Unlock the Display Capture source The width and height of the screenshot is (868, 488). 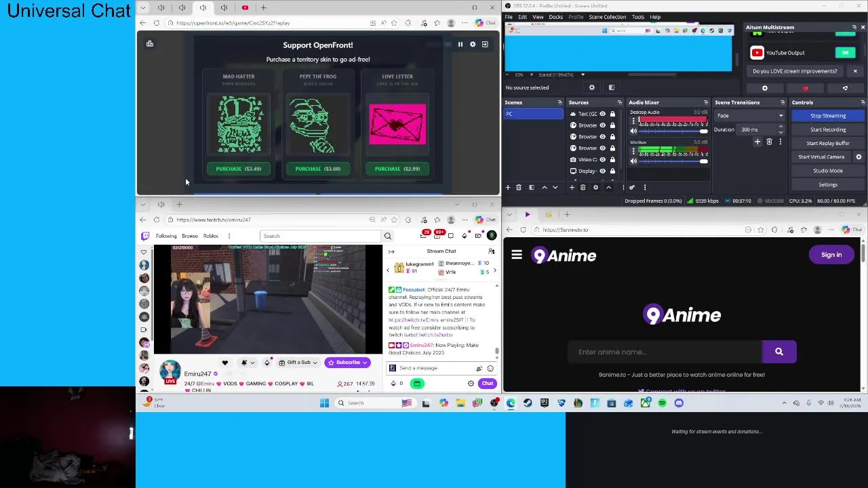tap(612, 171)
